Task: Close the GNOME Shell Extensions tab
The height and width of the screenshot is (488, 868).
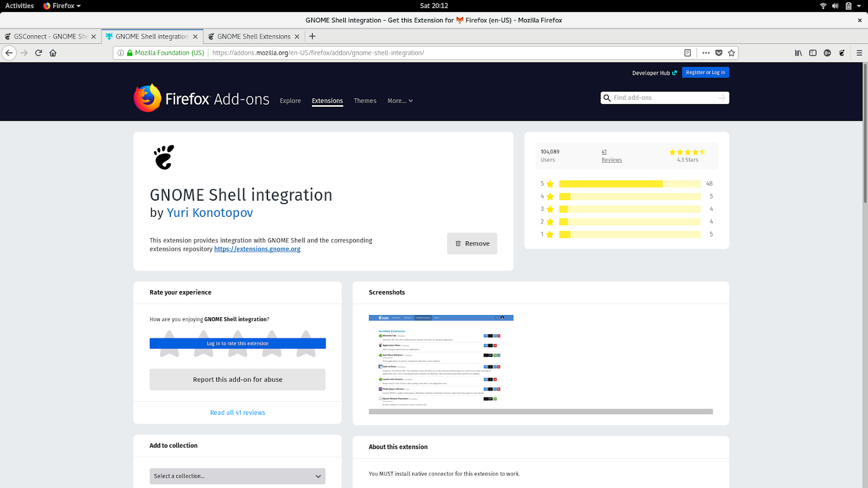Action: (297, 36)
